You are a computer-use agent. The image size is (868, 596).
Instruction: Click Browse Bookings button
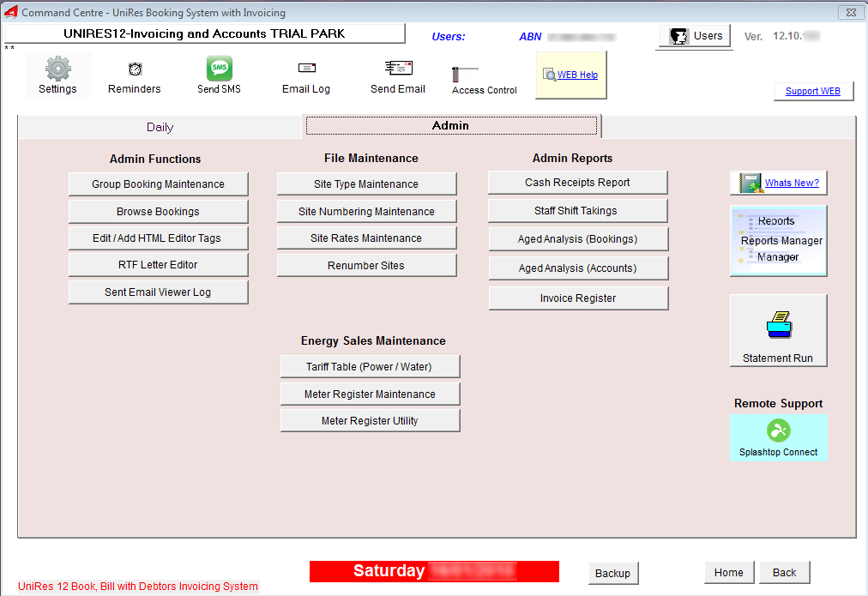(159, 212)
